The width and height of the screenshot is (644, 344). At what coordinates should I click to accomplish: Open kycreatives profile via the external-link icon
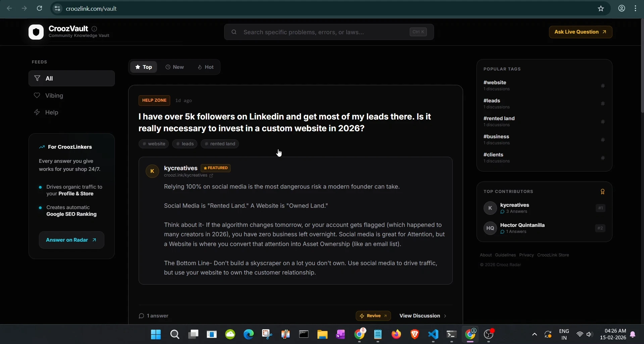coord(211,176)
